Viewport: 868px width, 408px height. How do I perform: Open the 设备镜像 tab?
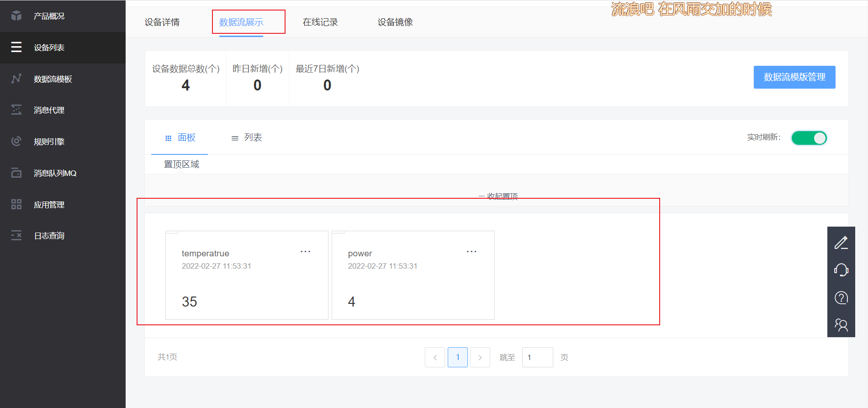(x=395, y=22)
